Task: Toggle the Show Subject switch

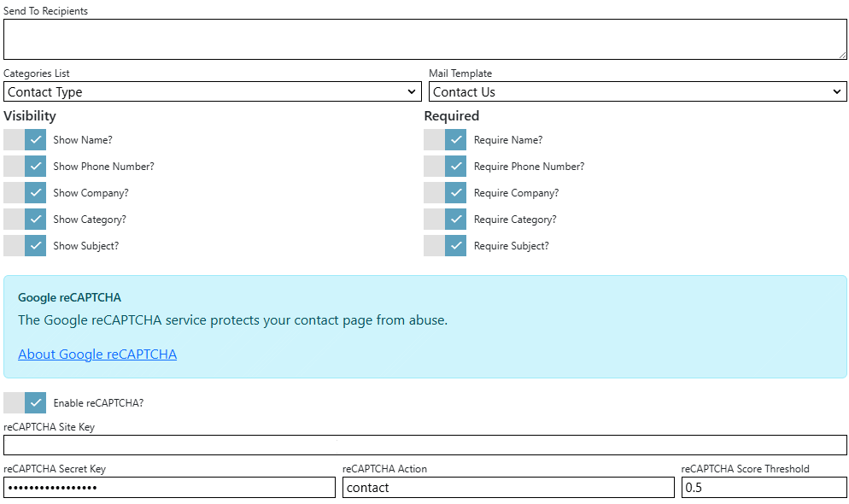Action: tap(25, 246)
